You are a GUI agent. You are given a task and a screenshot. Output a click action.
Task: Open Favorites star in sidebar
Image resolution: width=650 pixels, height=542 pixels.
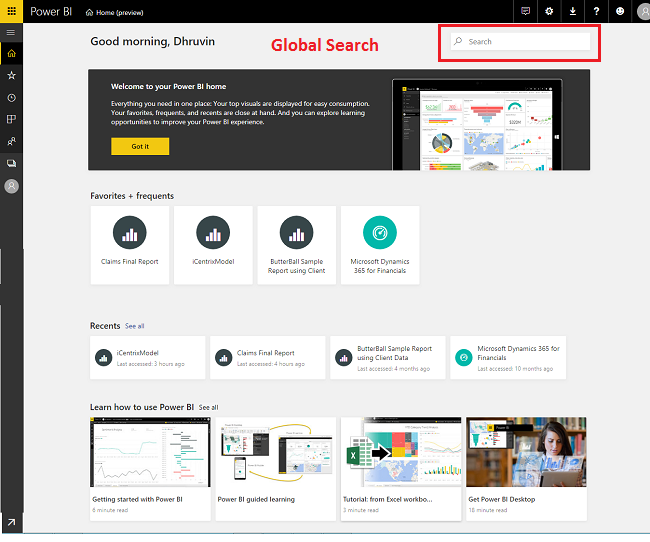(12, 75)
